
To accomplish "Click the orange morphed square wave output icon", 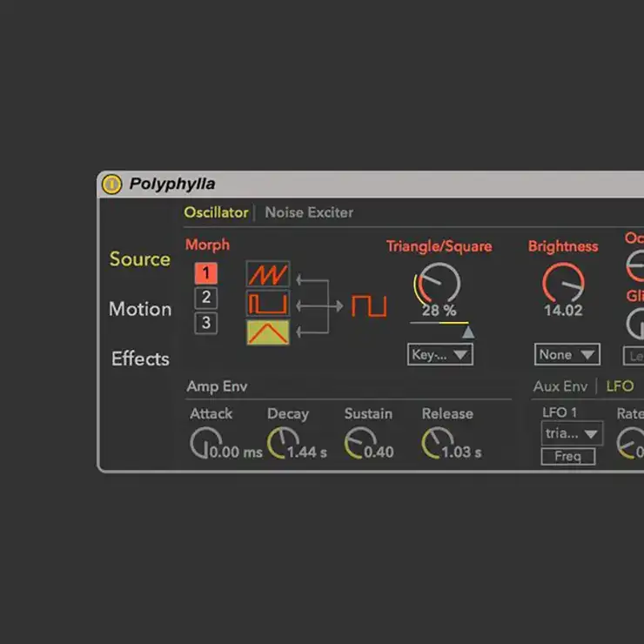I will coord(369,306).
